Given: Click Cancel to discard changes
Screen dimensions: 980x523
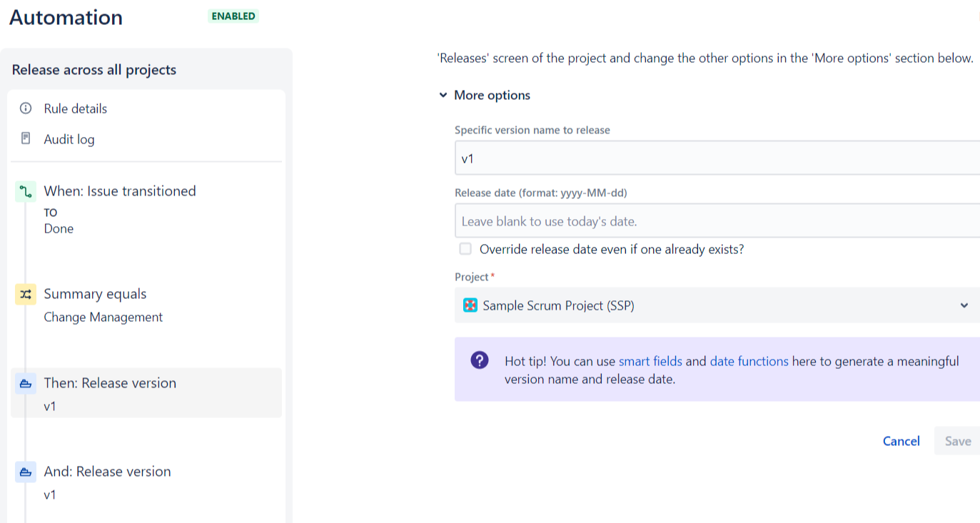Looking at the screenshot, I should pos(901,441).
